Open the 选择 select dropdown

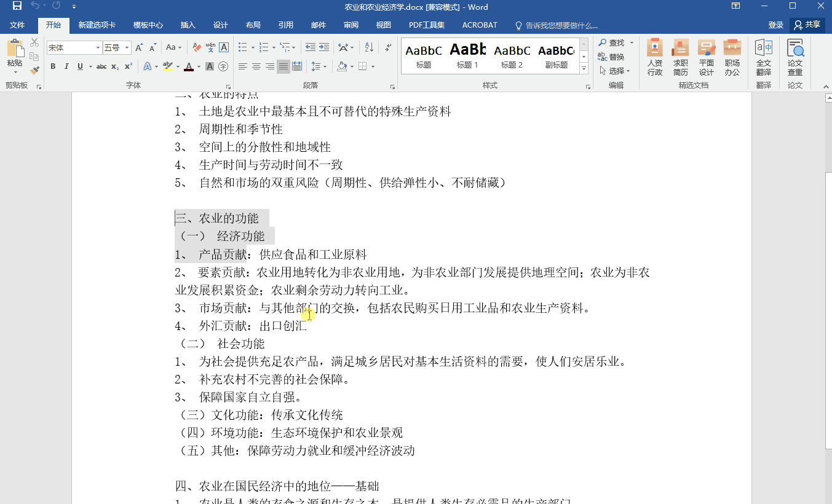(x=614, y=71)
